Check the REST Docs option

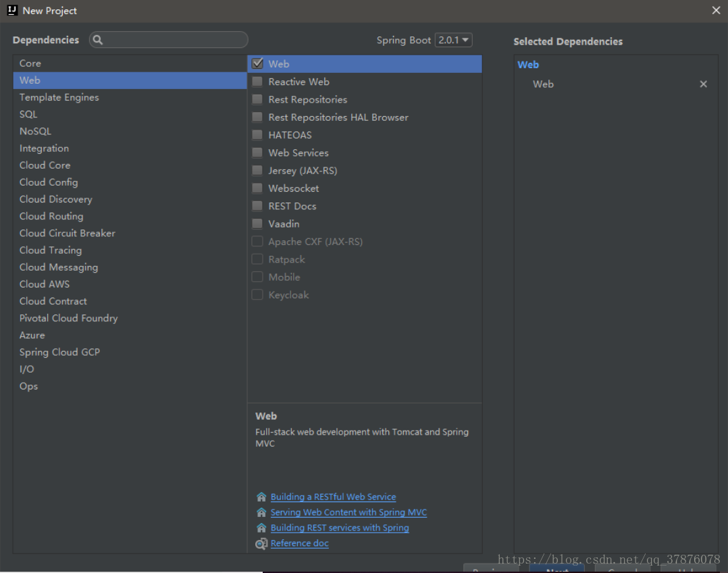(257, 206)
